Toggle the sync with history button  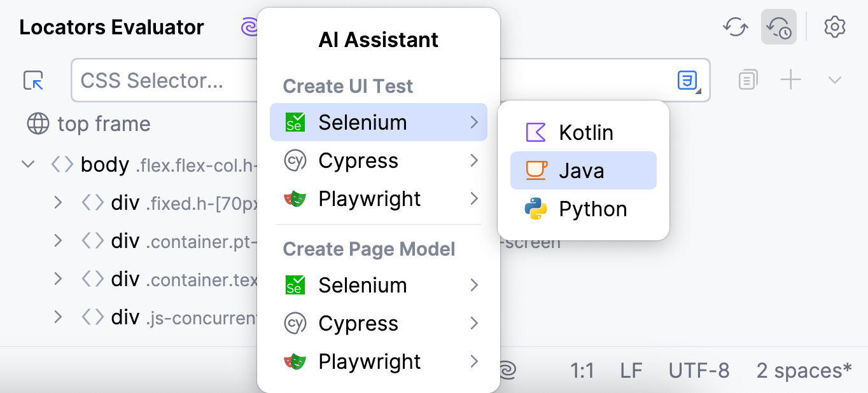(778, 27)
